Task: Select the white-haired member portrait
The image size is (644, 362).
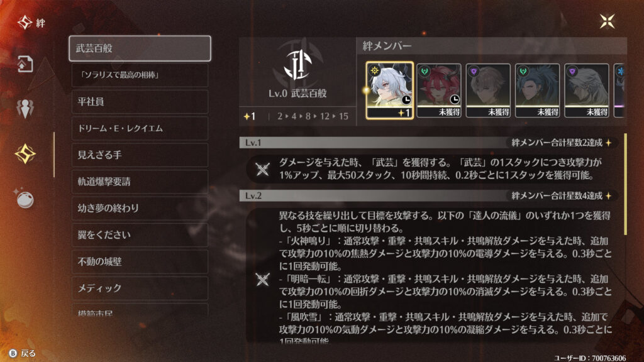Action: pos(389,90)
